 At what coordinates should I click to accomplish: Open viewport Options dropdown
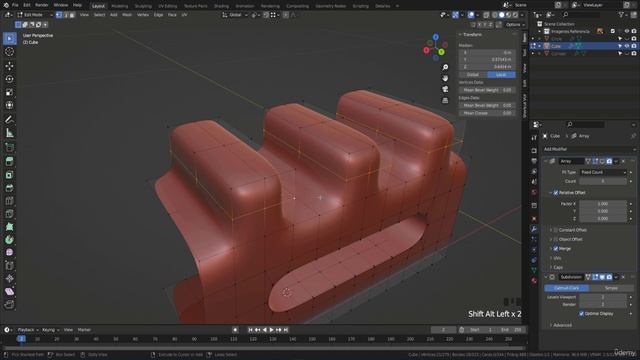pyautogui.click(x=515, y=24)
